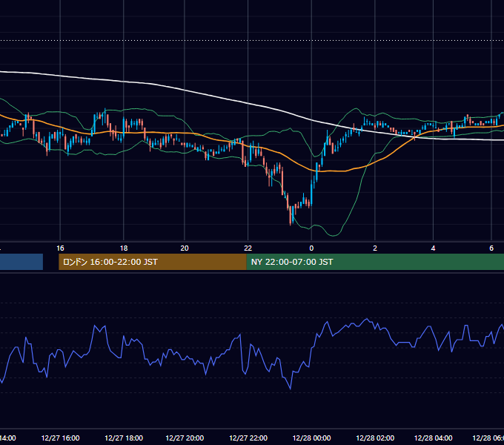
Task: Select the 22 hour axis label
Action: click(x=248, y=248)
